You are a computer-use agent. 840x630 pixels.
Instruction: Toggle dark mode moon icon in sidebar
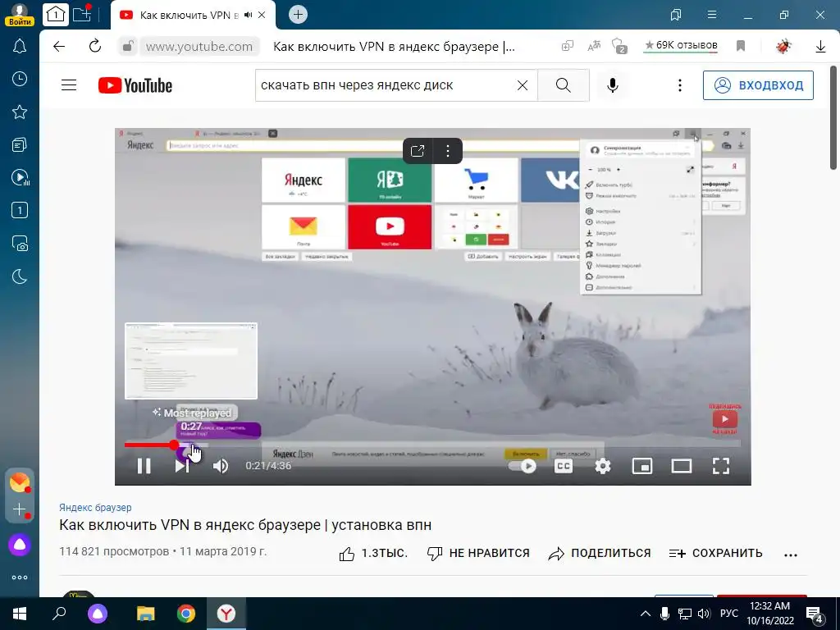[x=20, y=276]
